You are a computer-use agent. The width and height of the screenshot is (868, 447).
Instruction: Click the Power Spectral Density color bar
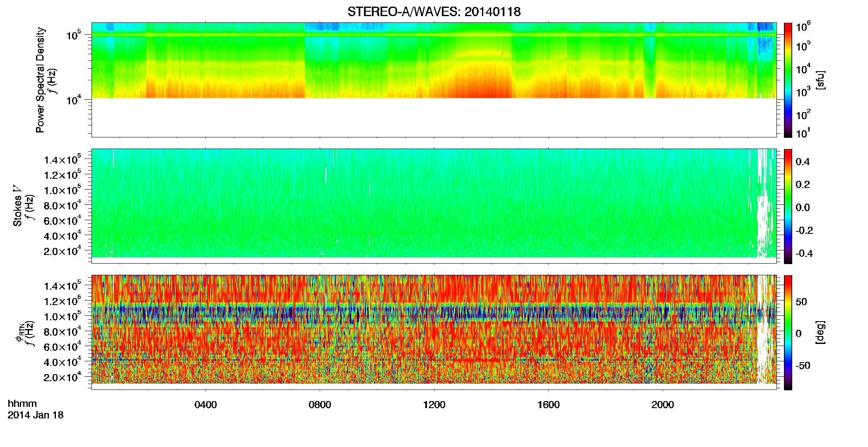click(x=788, y=80)
